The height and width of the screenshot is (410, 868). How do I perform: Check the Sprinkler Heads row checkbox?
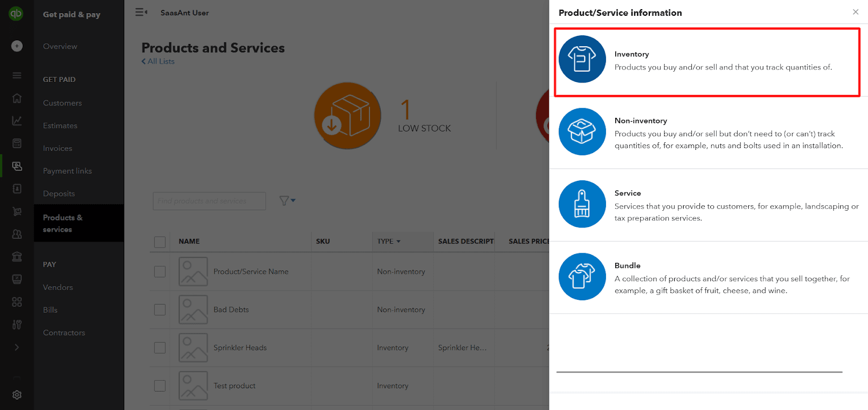click(x=159, y=348)
